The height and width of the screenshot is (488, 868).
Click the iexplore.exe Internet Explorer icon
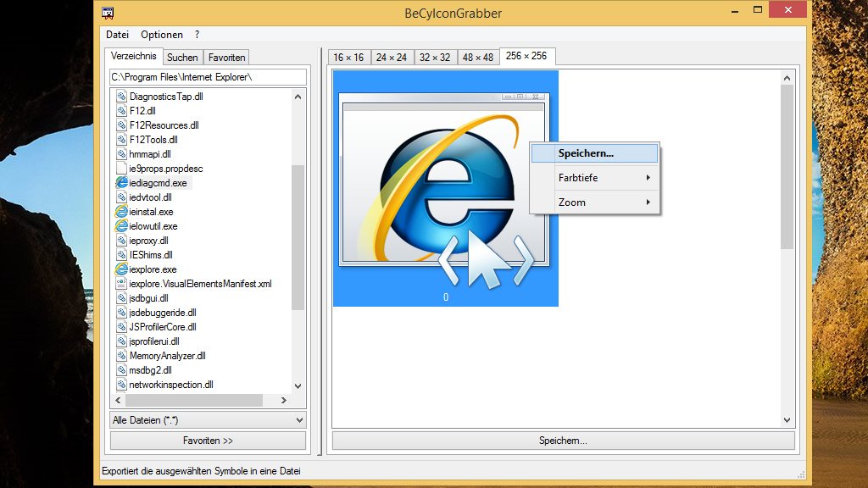click(x=122, y=269)
